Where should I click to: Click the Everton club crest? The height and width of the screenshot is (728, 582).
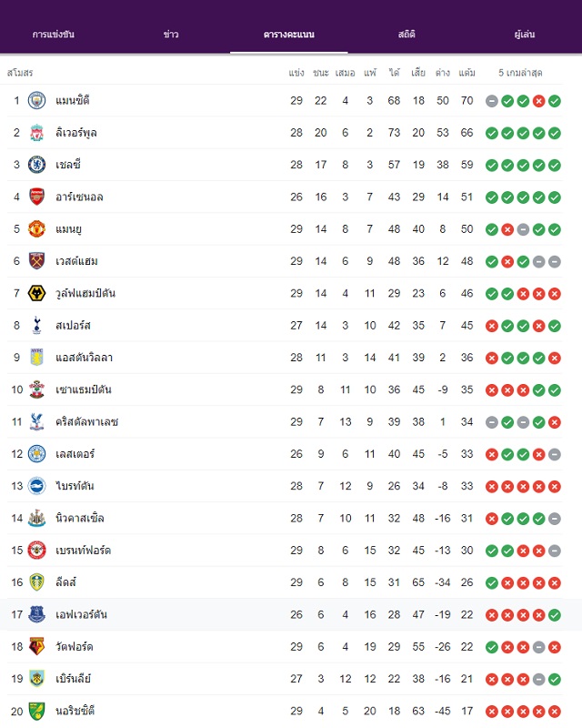point(36,615)
